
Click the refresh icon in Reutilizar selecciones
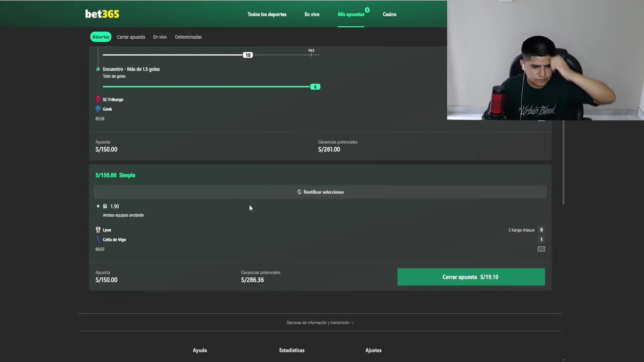pyautogui.click(x=299, y=192)
